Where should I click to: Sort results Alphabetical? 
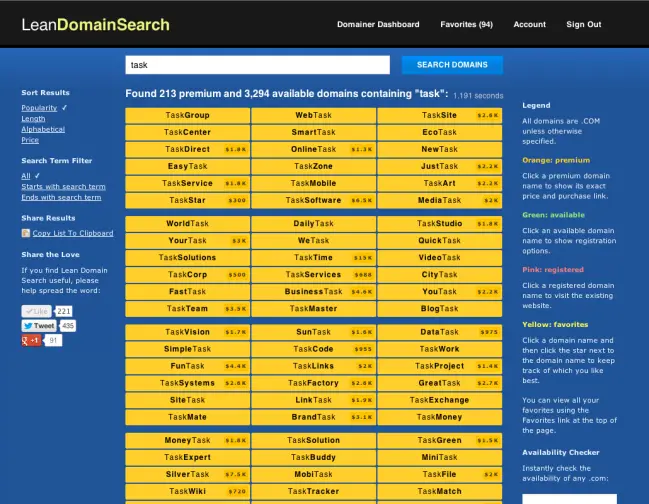click(43, 129)
